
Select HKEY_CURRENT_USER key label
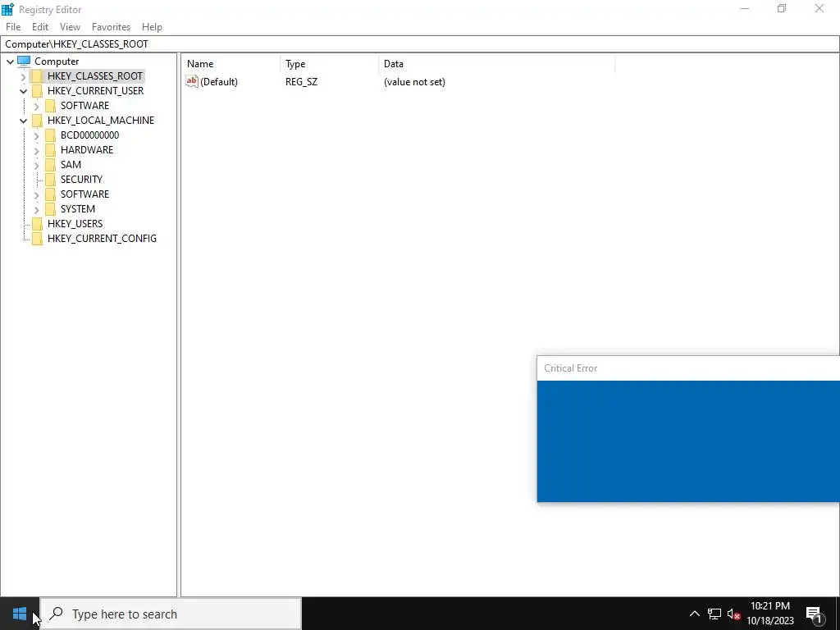[x=95, y=90]
